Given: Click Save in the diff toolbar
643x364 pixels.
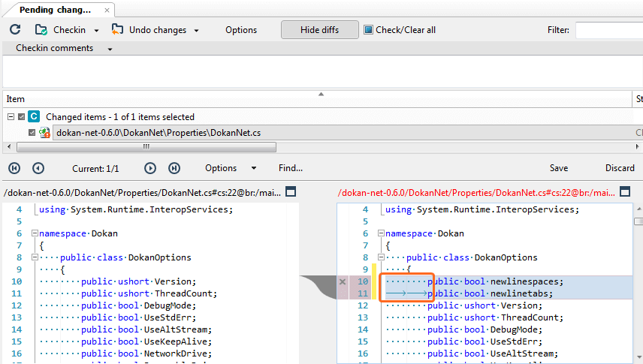Looking at the screenshot, I should (559, 168).
